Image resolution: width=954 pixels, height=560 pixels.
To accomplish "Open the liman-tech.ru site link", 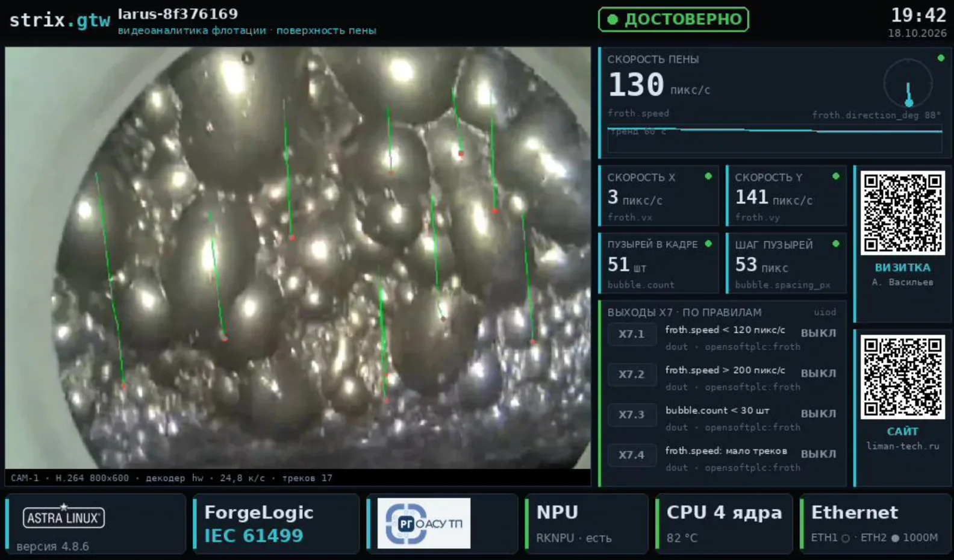I will [902, 446].
